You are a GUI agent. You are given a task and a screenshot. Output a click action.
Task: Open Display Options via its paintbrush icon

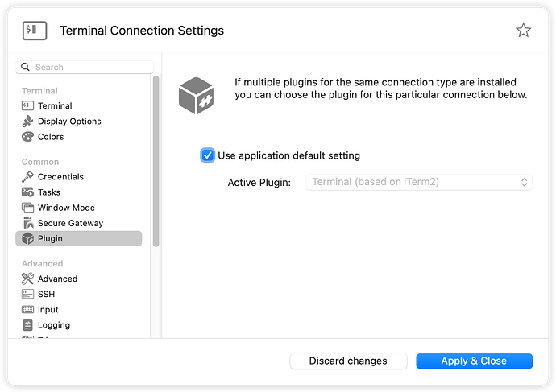click(x=27, y=122)
